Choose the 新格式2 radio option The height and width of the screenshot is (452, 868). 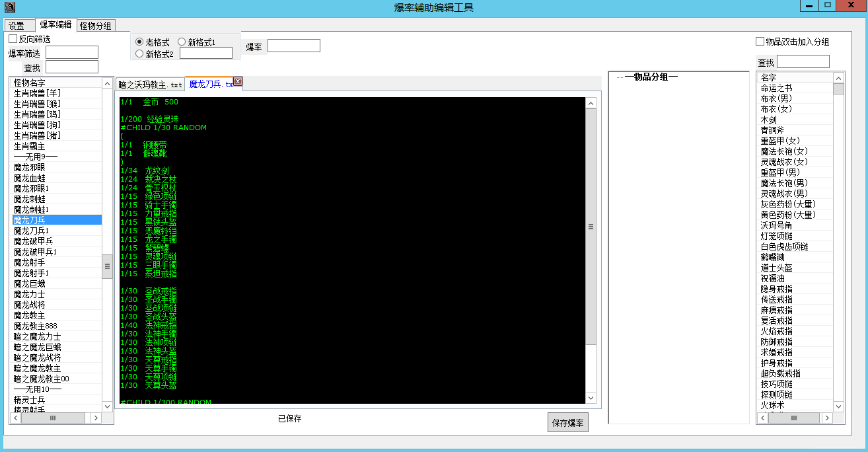click(139, 54)
